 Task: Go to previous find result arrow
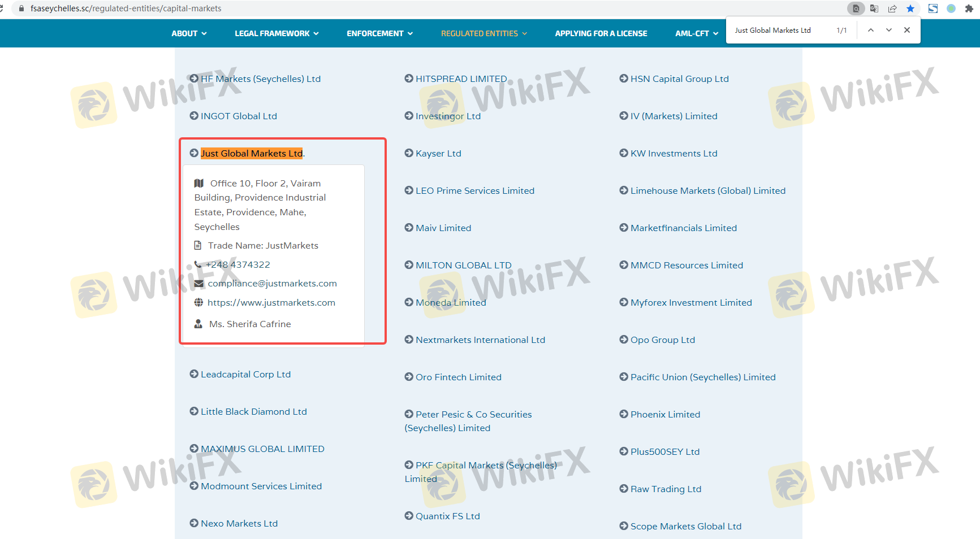pyautogui.click(x=871, y=31)
